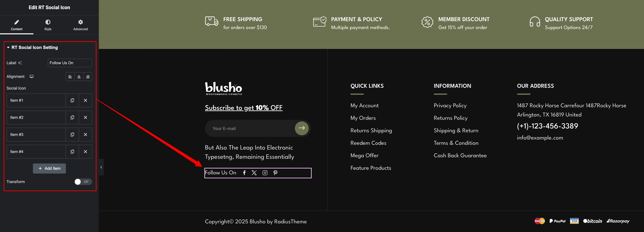Set alignment to left
The width and height of the screenshot is (644, 232).
70,77
